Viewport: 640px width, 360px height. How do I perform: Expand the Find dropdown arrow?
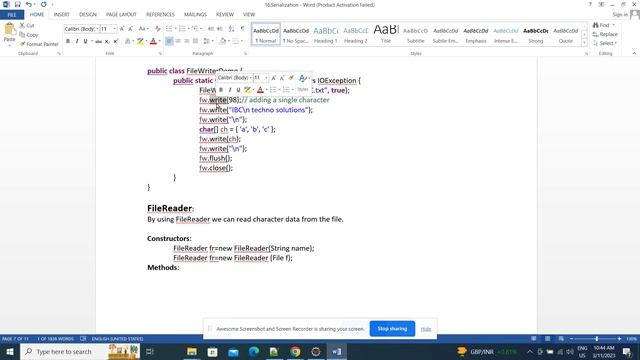point(613,25)
